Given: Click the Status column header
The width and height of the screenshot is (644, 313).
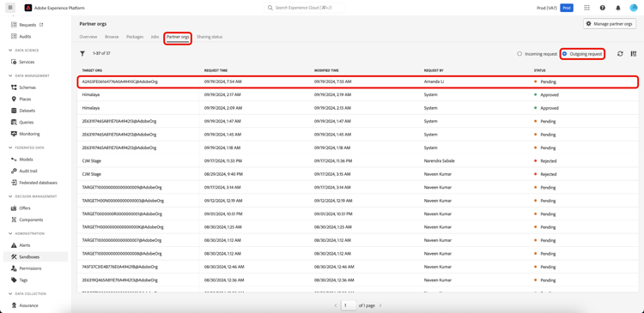Looking at the screenshot, I should point(540,70).
